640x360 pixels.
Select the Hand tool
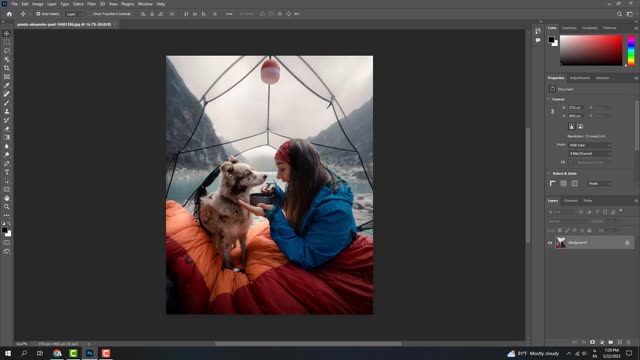[x=7, y=198]
